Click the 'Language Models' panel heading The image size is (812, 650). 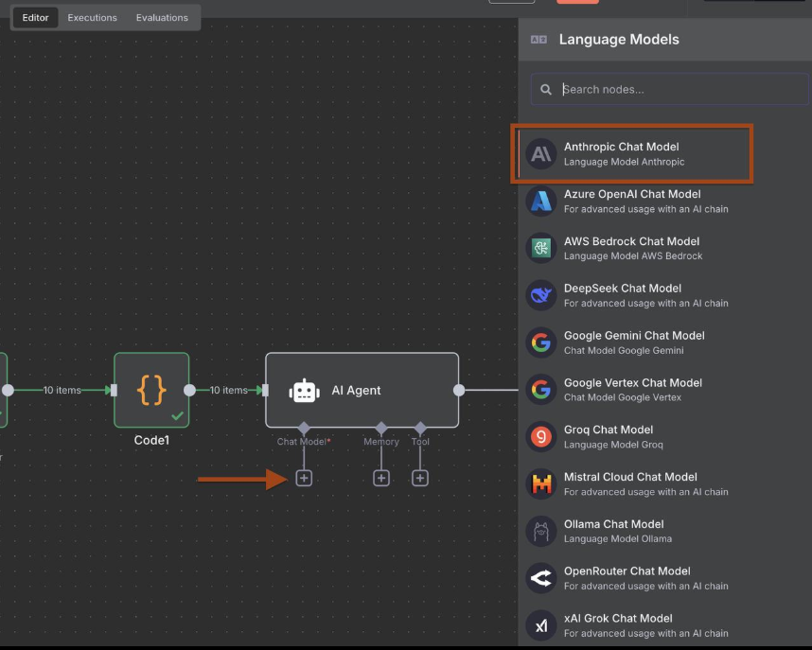point(619,40)
